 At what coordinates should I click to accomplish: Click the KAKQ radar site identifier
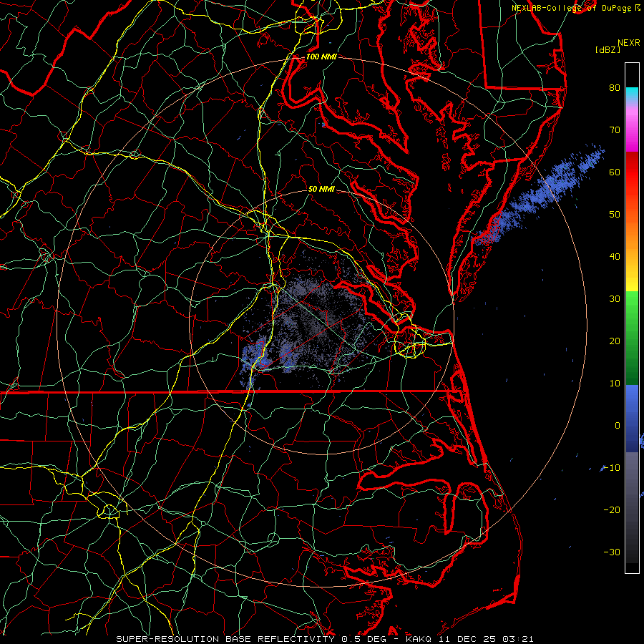(419, 639)
